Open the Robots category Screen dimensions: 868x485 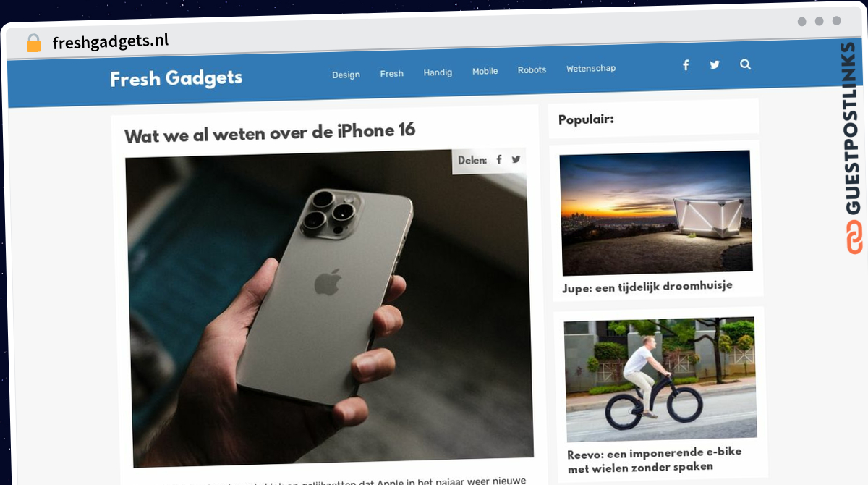coord(532,70)
